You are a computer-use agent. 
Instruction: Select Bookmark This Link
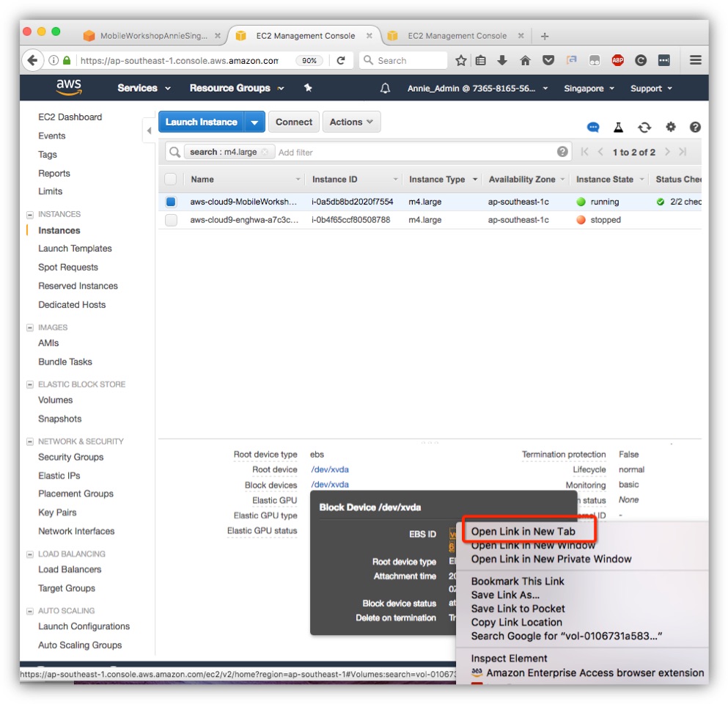(x=517, y=581)
